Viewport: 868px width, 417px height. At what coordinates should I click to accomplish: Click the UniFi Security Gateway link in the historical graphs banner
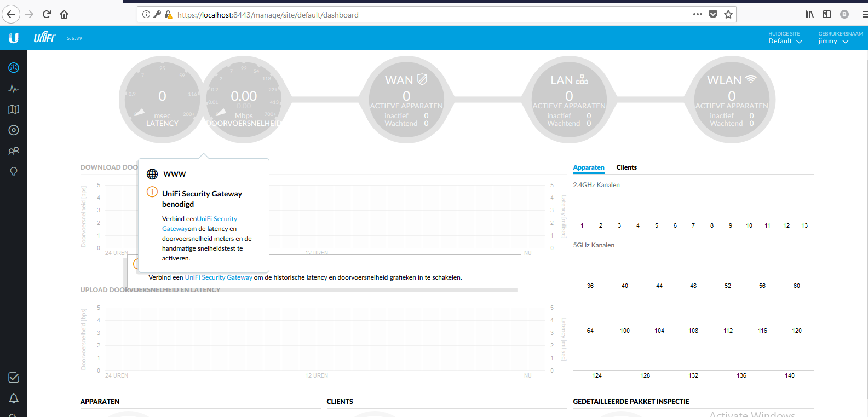219,277
